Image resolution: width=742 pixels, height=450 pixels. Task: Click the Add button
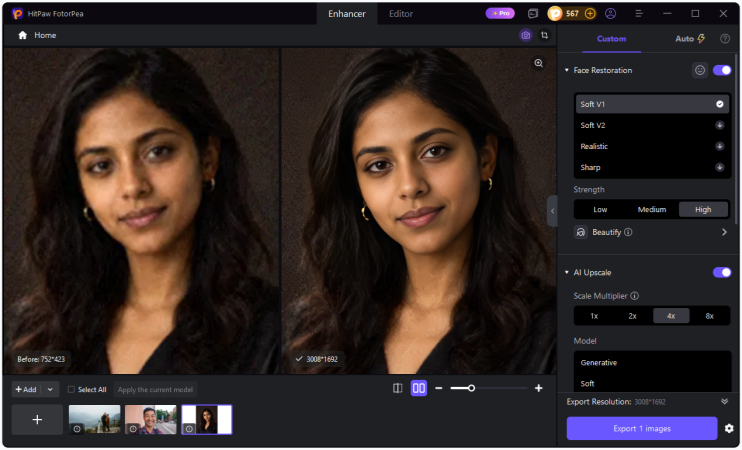coord(26,389)
